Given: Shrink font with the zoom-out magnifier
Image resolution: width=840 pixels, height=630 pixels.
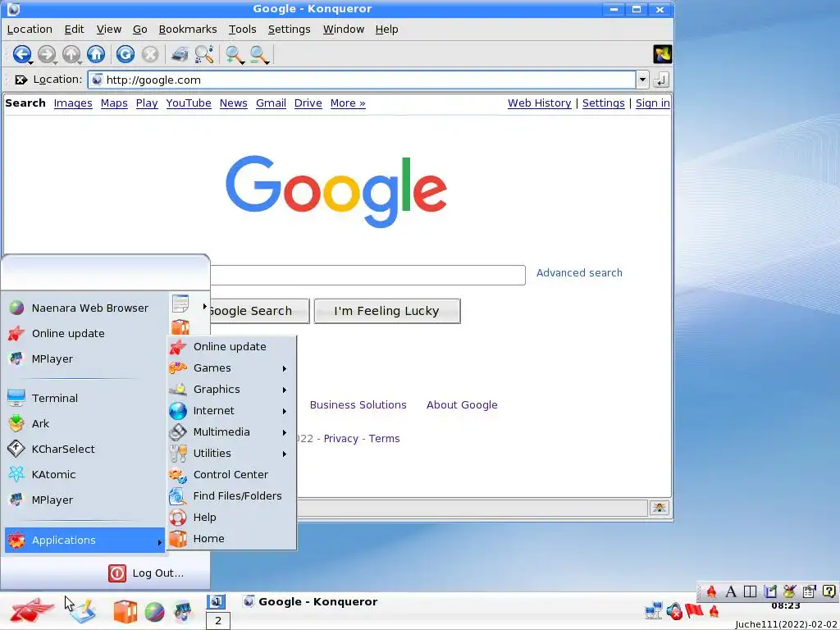Looking at the screenshot, I should coord(258,54).
